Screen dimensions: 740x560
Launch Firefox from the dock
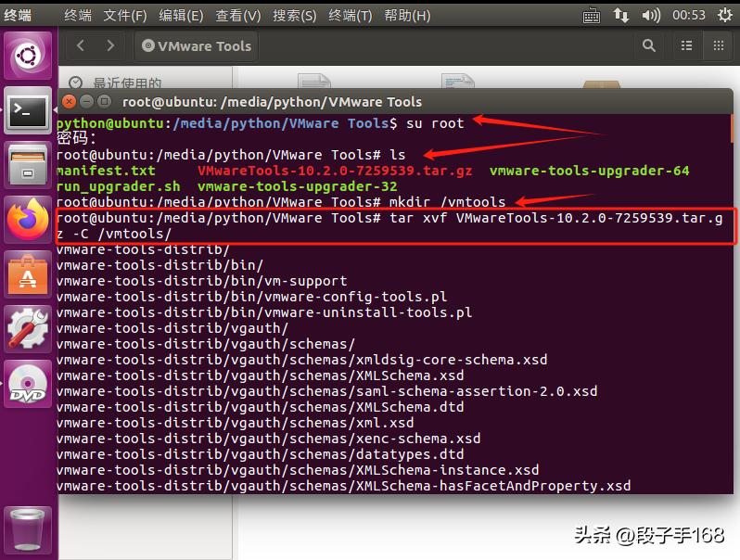pyautogui.click(x=28, y=220)
